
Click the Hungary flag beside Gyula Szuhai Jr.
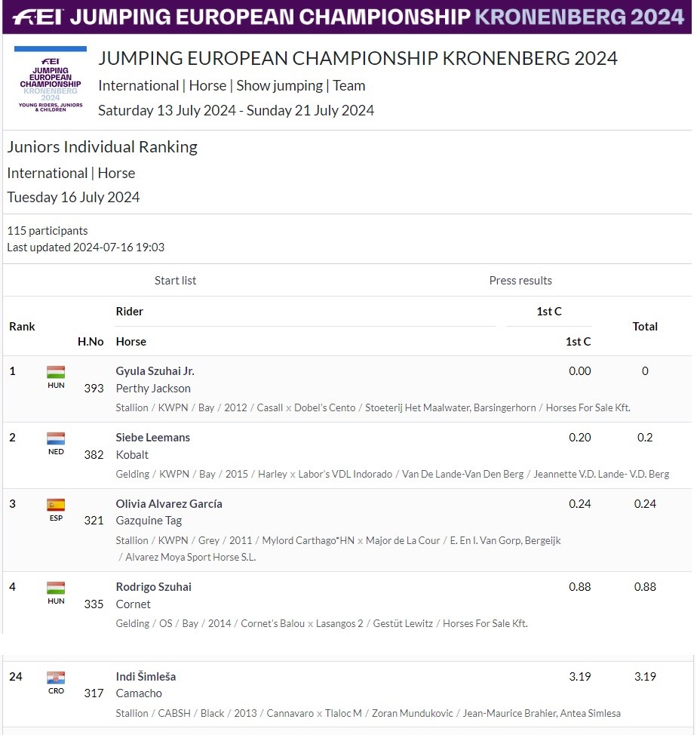click(56, 372)
